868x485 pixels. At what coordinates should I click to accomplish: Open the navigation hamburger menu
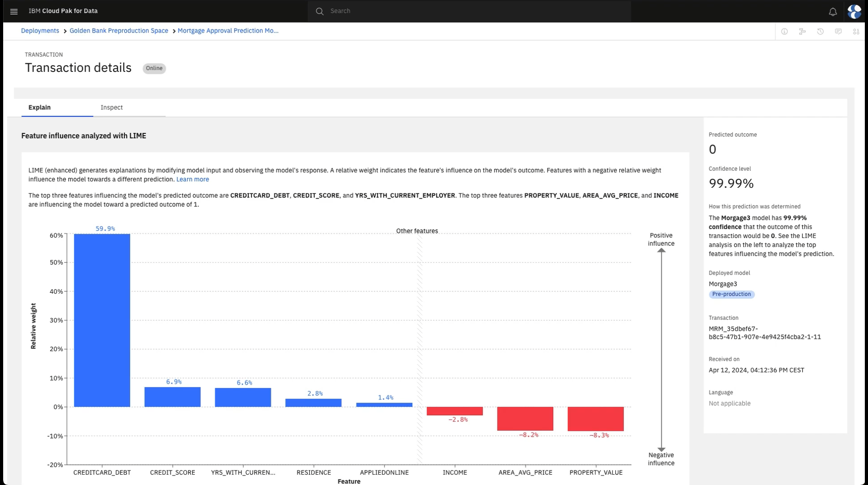click(x=14, y=11)
